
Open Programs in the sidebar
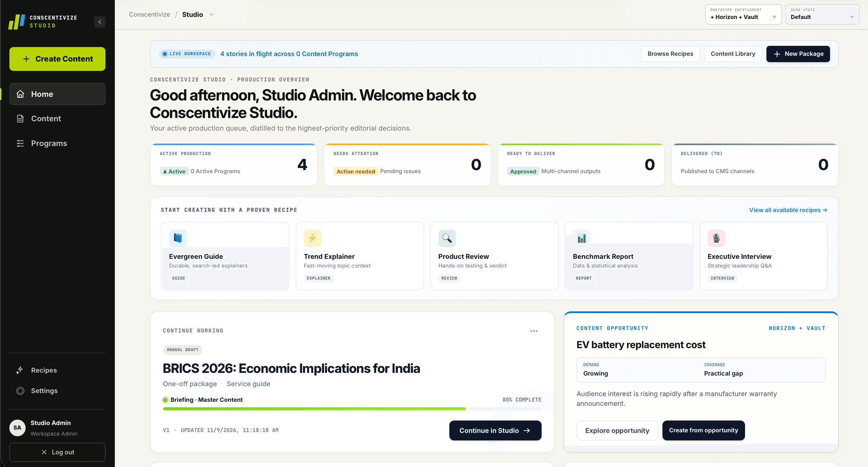pyautogui.click(x=57, y=143)
